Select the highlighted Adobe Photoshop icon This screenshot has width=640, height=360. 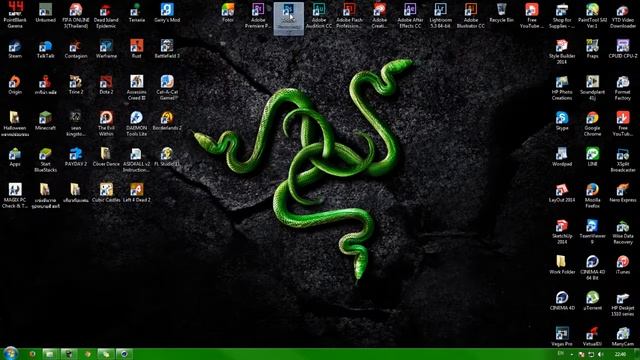point(289,18)
